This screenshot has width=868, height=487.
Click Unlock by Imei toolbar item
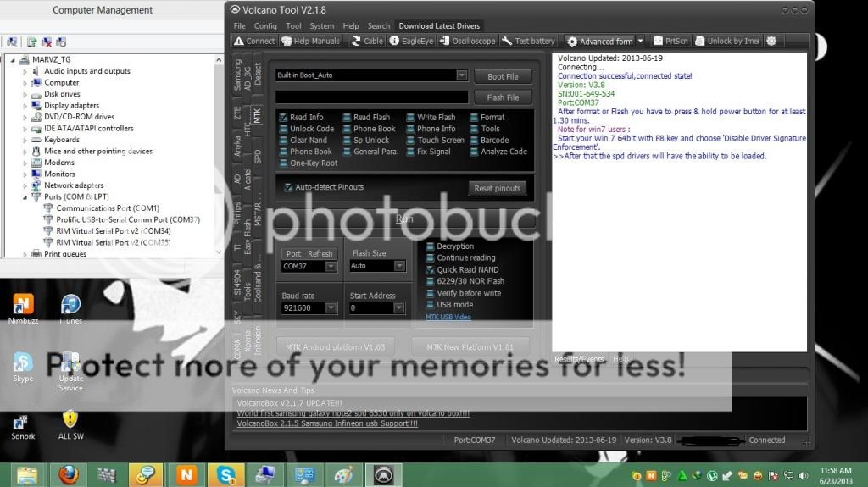pyautogui.click(x=726, y=41)
